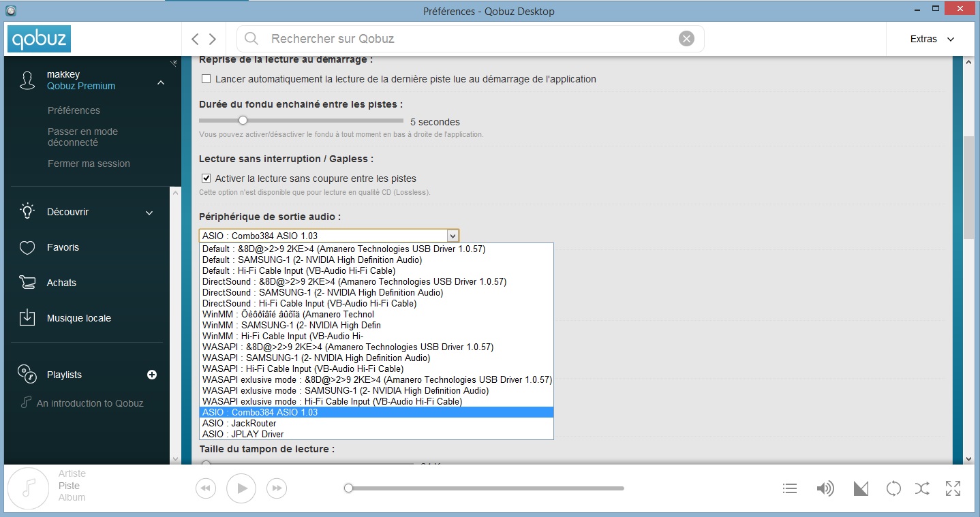Skip to the next track
Screen dimensions: 980x517
[x=276, y=488]
